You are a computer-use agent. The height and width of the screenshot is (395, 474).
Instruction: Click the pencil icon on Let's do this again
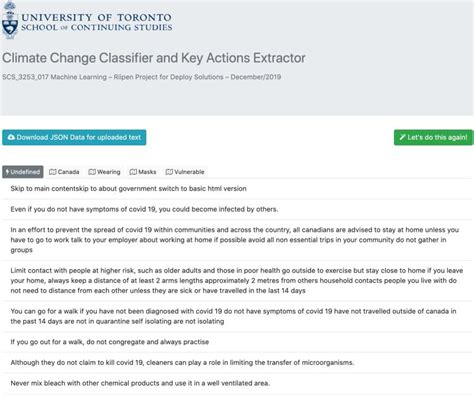[x=402, y=137]
